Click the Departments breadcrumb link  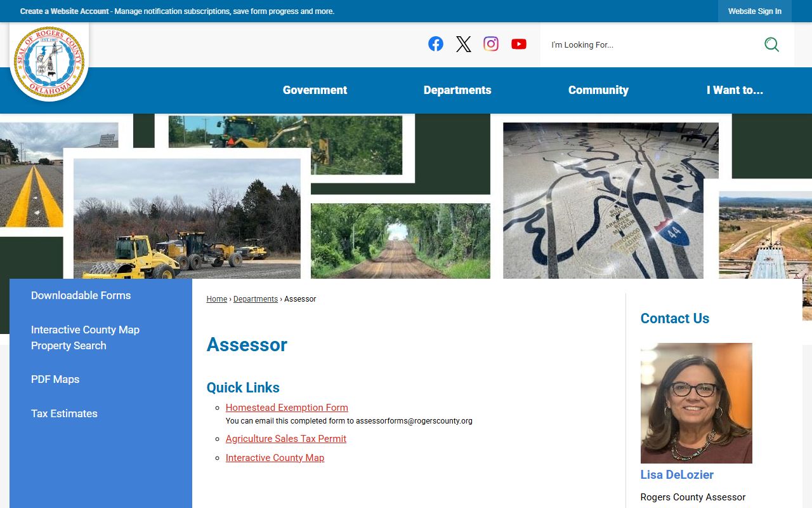[x=256, y=299]
